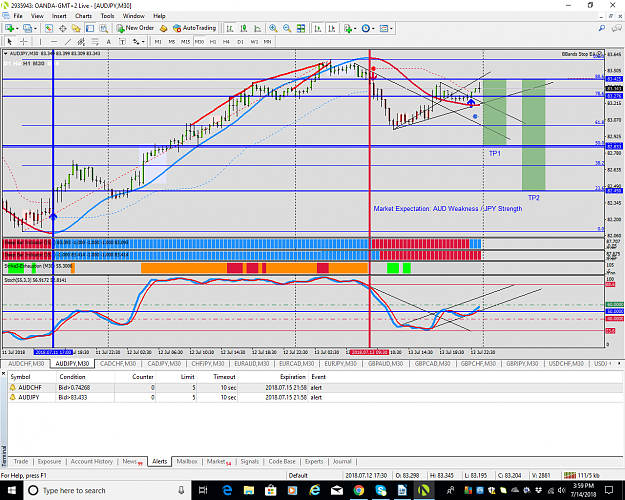Open the Charts menu
Image resolution: width=625 pixels, height=500 pixels.
(x=83, y=16)
